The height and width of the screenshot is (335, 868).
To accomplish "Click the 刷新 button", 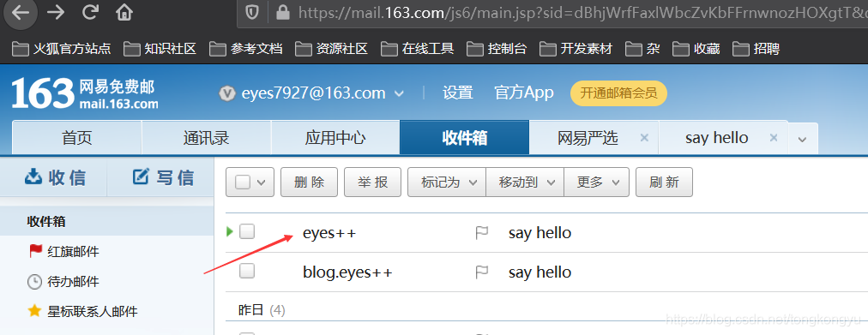I will pos(664,182).
